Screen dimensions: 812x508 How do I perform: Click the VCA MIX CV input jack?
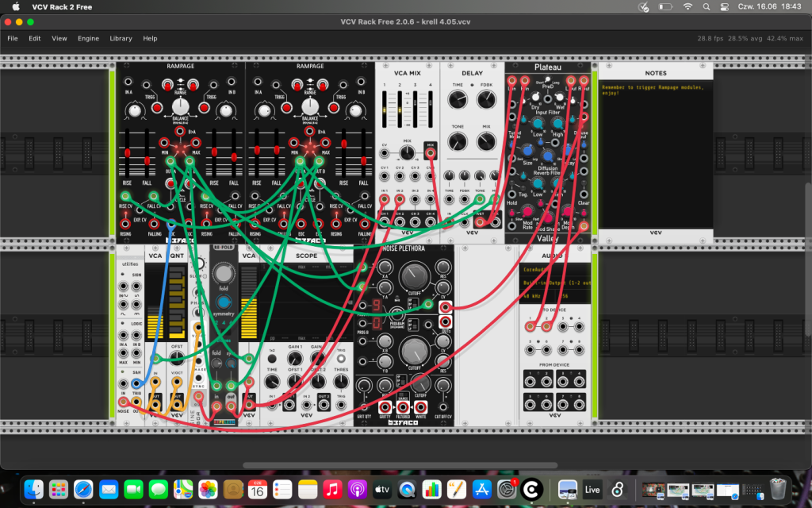click(x=385, y=153)
